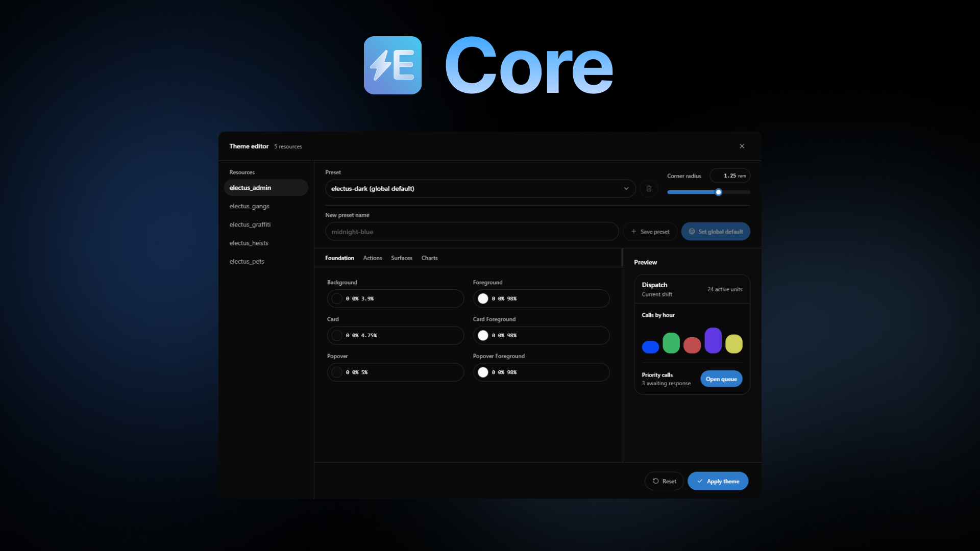
Task: Click the '3 awaiting response' text
Action: (666, 384)
